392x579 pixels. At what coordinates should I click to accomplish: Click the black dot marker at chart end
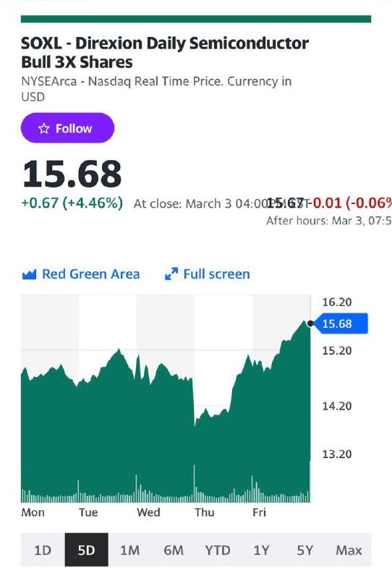tap(310, 324)
